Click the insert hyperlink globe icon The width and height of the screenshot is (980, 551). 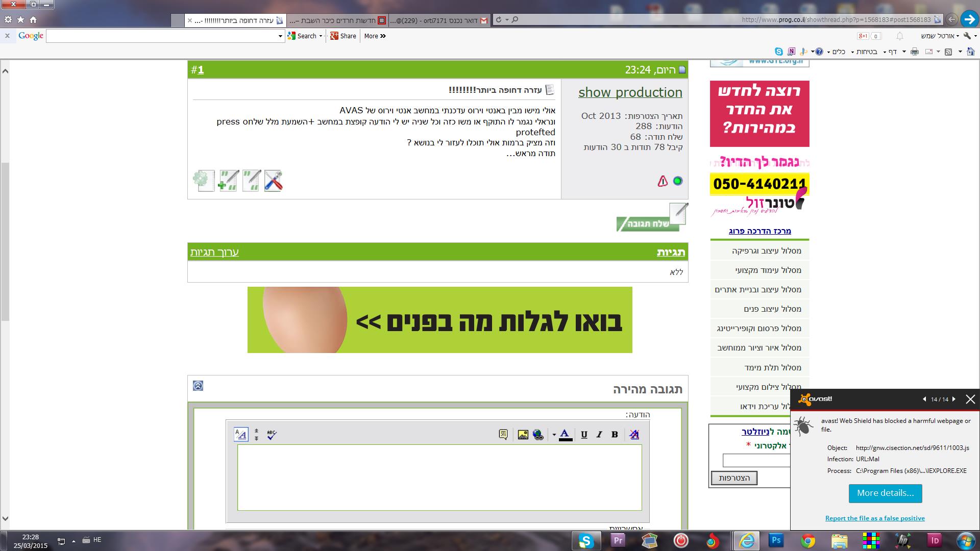[538, 435]
